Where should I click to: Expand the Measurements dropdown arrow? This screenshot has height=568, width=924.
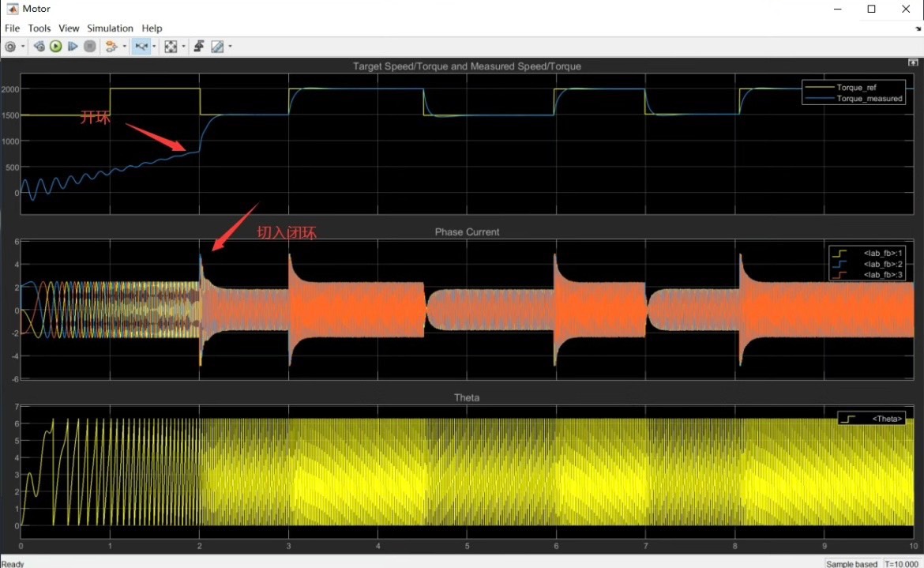pos(230,46)
